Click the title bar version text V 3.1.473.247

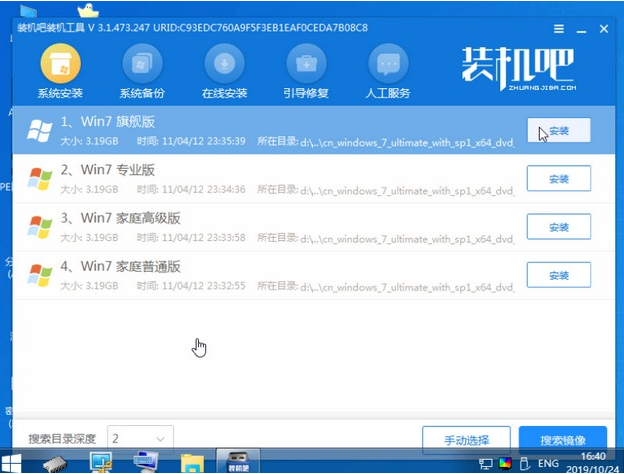click(x=119, y=28)
